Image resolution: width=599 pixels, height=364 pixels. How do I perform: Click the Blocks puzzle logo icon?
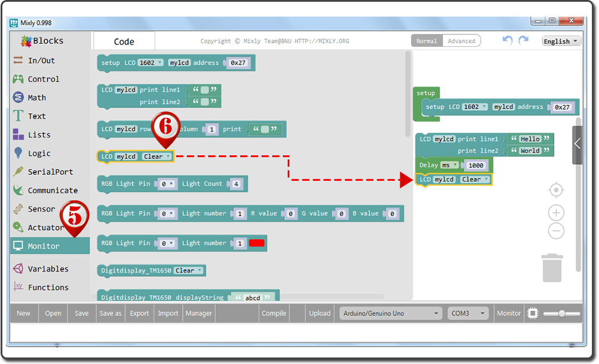26,40
